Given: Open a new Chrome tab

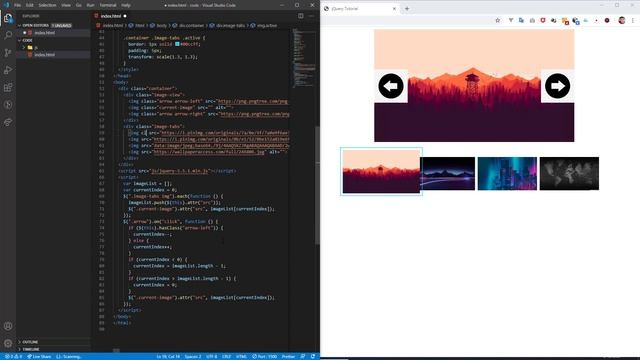Looking at the screenshot, I should coord(407,9).
